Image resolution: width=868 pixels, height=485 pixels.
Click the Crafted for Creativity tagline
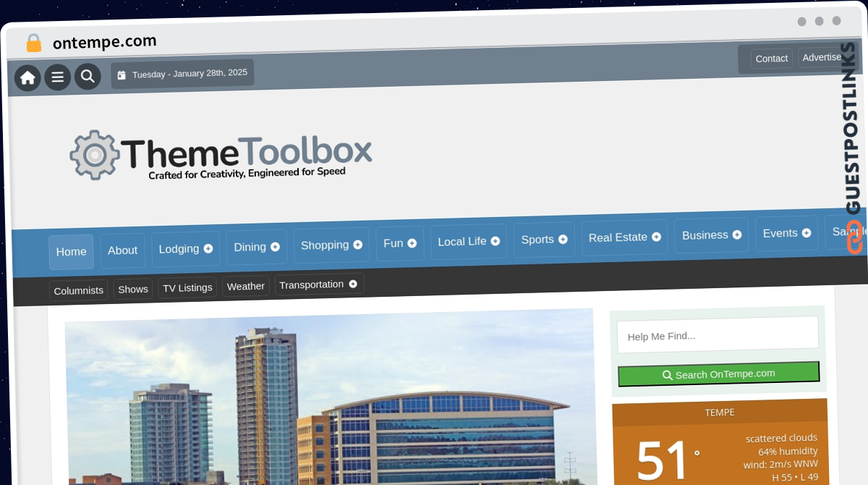pos(247,174)
